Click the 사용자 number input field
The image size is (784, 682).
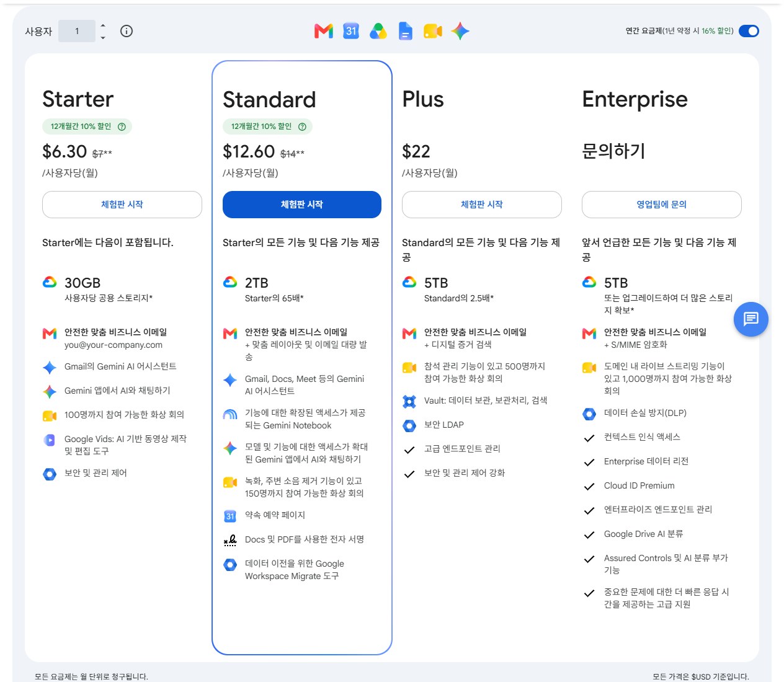click(77, 31)
